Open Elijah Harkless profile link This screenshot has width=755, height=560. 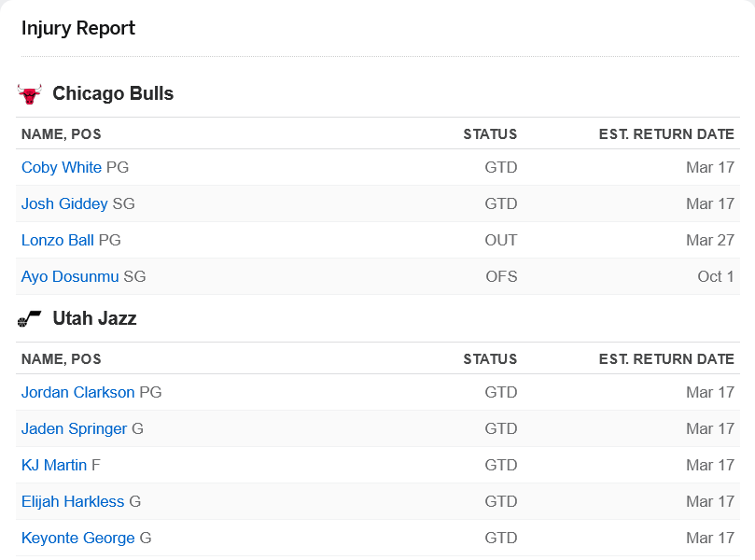pyautogui.click(x=73, y=501)
